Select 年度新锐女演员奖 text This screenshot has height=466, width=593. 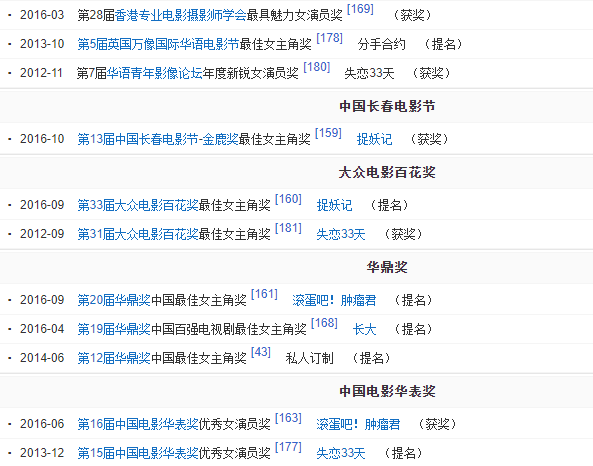coord(250,73)
